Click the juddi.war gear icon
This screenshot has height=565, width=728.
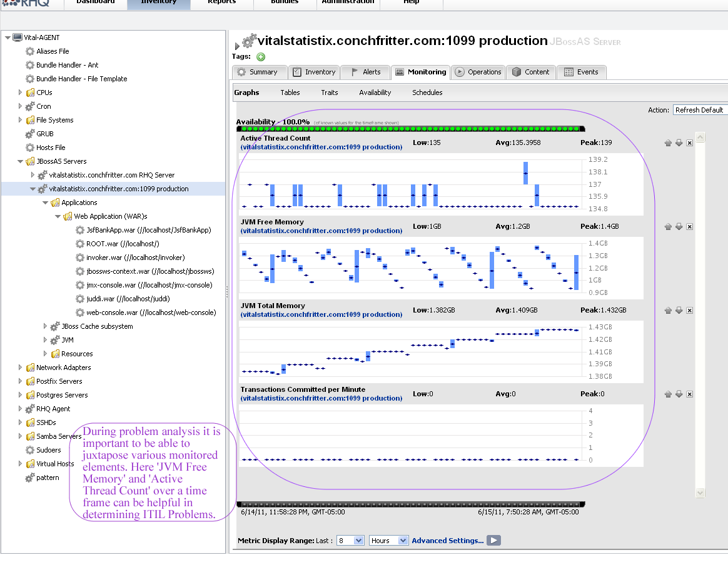pyautogui.click(x=80, y=299)
